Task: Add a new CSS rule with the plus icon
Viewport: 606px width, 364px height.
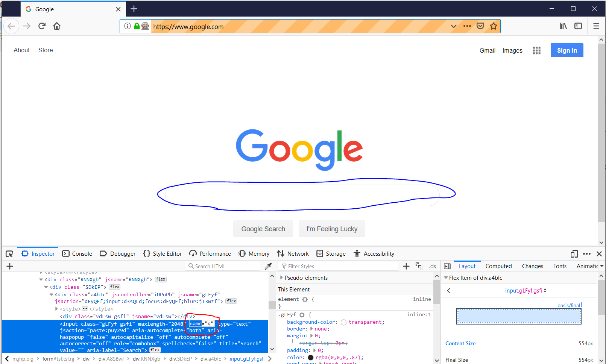Action: 406,266
